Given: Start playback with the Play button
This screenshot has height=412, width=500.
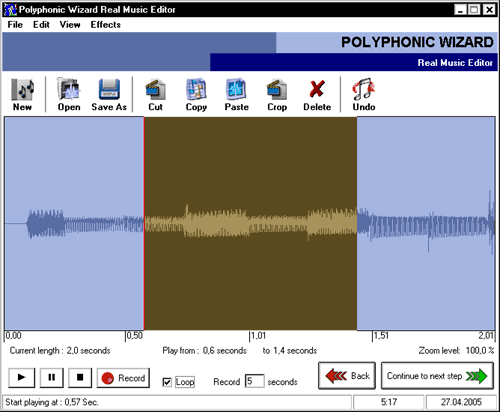Looking at the screenshot, I should [21, 377].
